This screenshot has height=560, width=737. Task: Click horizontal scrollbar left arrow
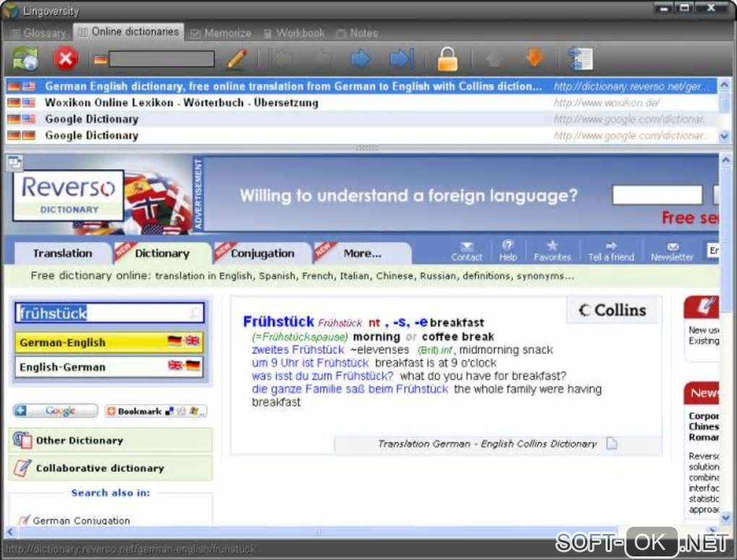pyautogui.click(x=10, y=532)
